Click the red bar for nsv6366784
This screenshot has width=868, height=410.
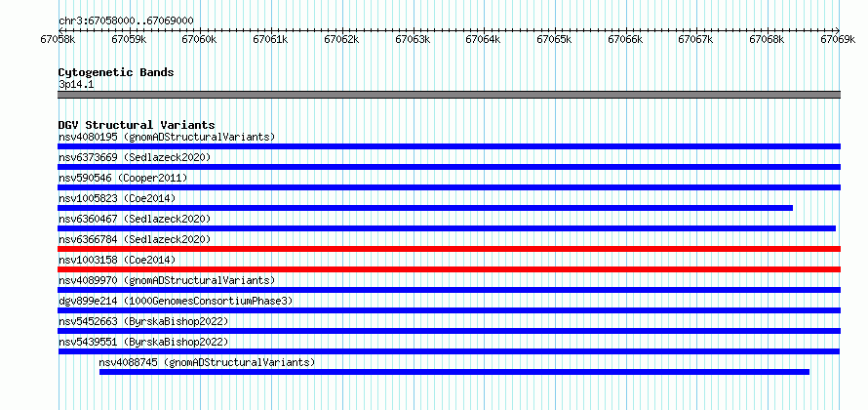click(449, 249)
